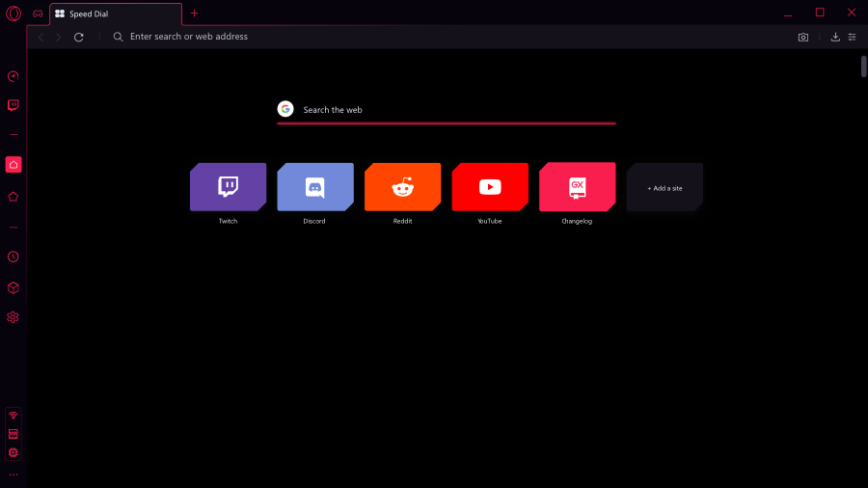Click the address bar magnifier icon

[118, 37]
